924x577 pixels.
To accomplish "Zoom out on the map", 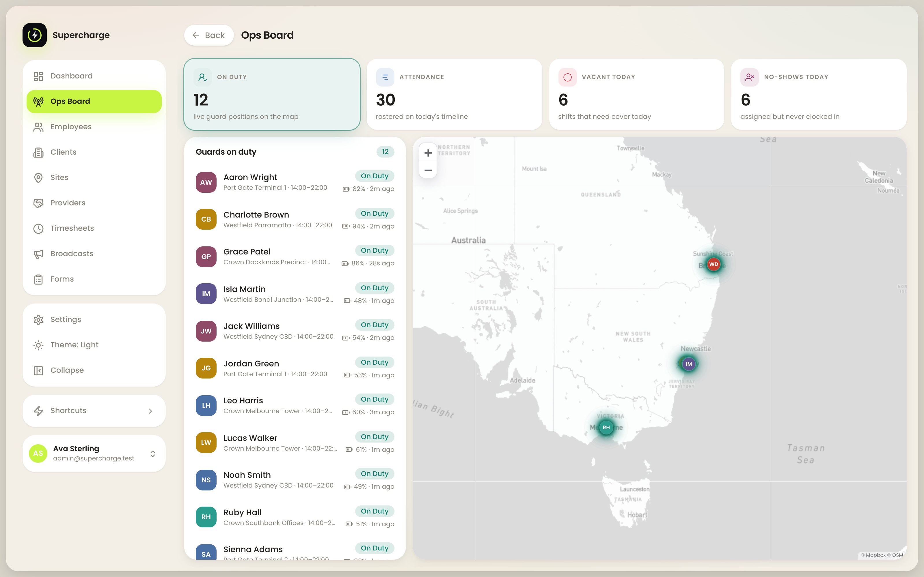I will [428, 170].
